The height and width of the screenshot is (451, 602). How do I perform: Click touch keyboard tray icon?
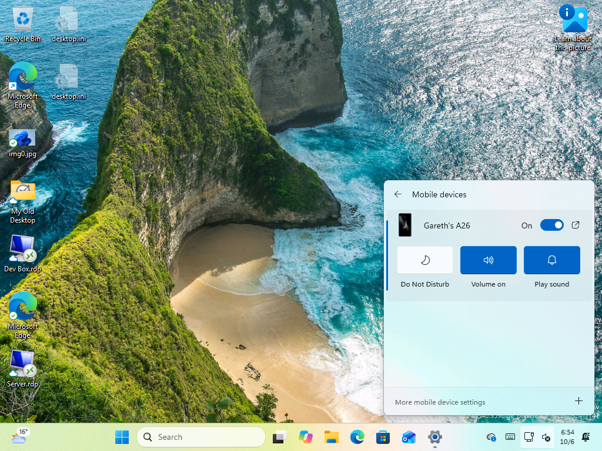[x=510, y=436]
